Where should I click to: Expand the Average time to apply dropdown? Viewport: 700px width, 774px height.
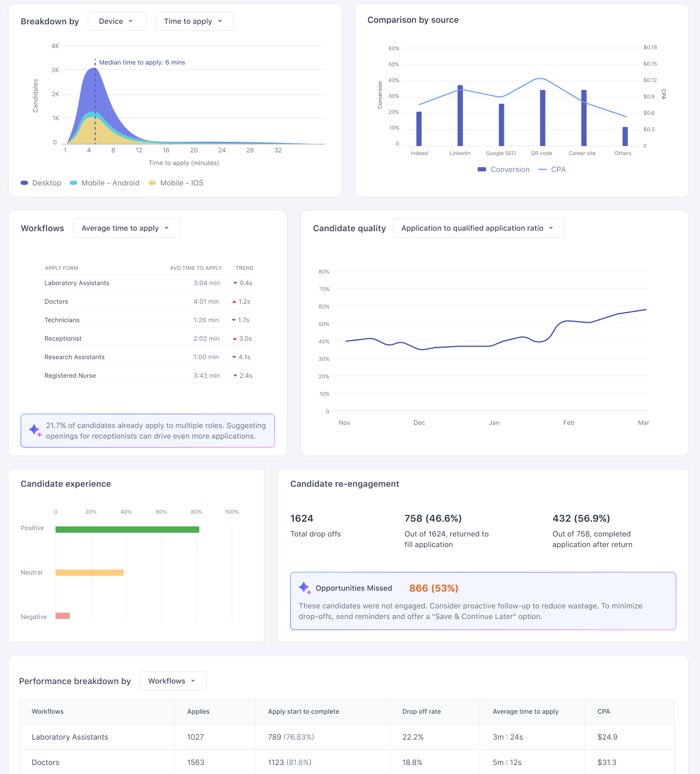point(126,228)
